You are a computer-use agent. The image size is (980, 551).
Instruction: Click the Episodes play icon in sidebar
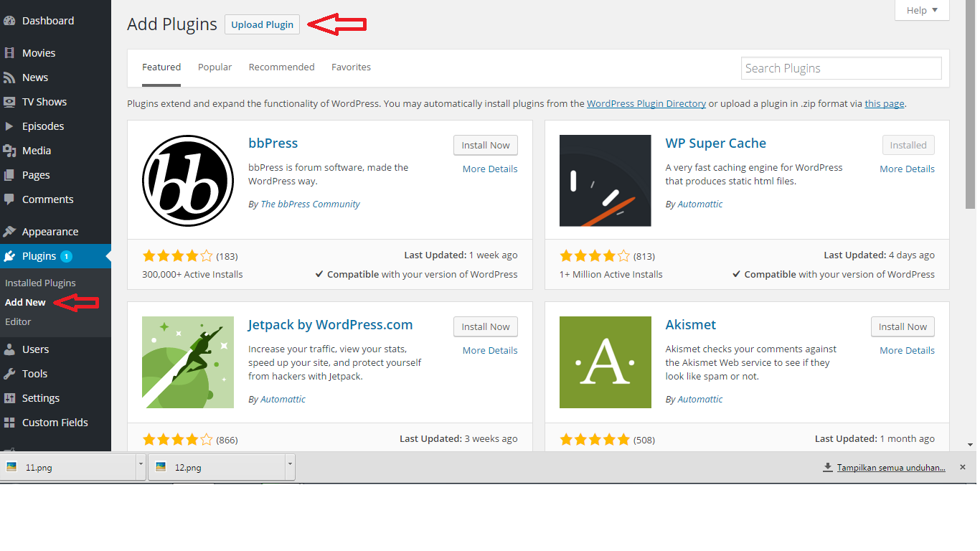coord(9,126)
